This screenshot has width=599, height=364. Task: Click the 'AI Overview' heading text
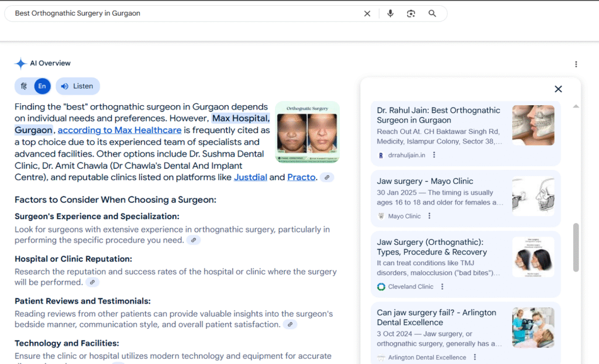50,63
